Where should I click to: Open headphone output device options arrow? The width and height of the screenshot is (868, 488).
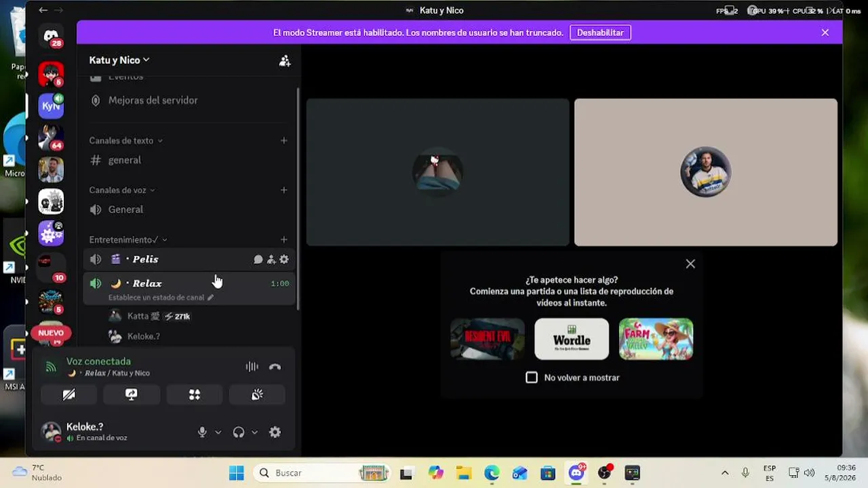pyautogui.click(x=255, y=432)
